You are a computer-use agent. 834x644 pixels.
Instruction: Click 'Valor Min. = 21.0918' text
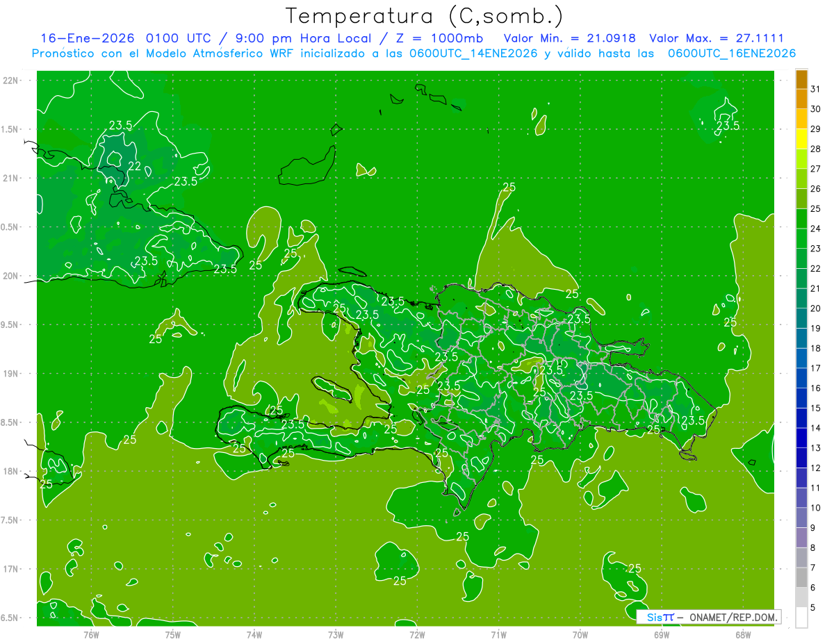(x=569, y=38)
